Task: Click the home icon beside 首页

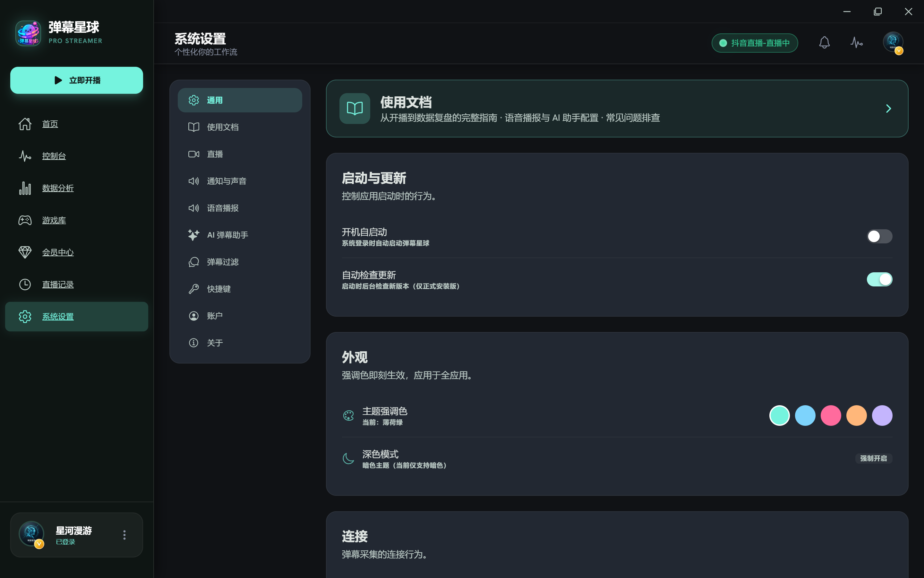Action: [25, 124]
